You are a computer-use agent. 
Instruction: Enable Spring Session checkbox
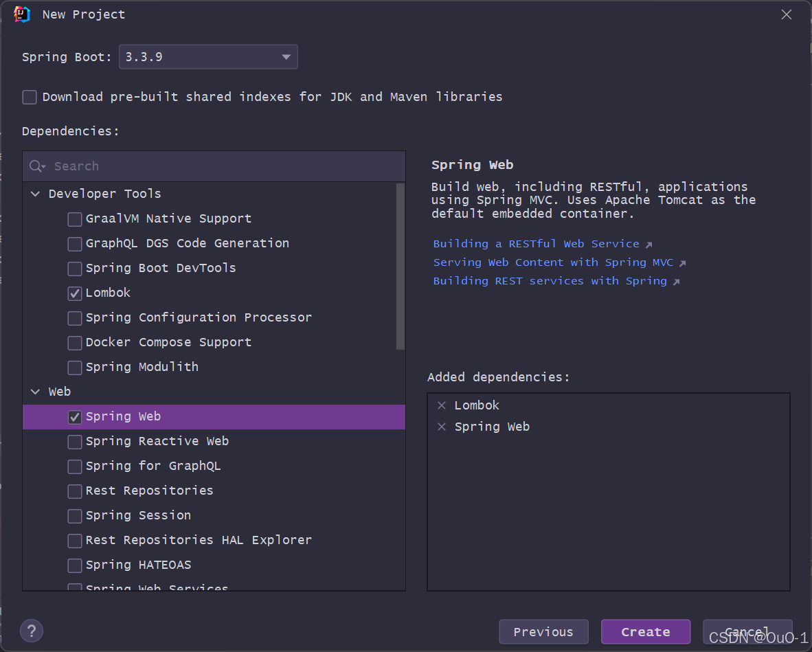pos(75,516)
